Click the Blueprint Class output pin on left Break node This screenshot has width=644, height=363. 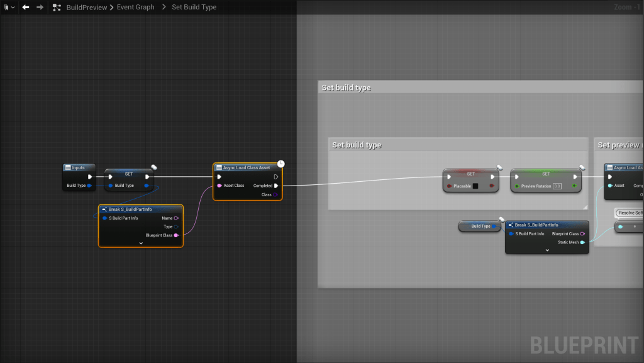pos(176,235)
